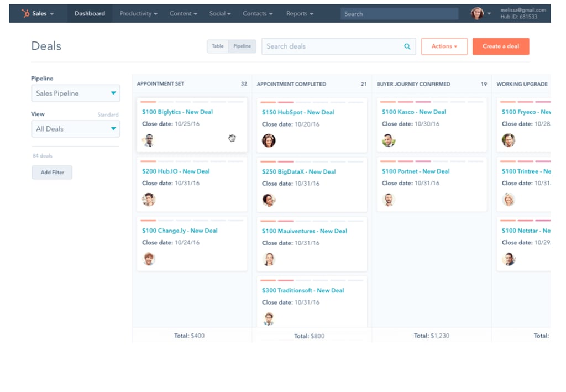Switch to Pipeline view
The width and height of the screenshot is (566, 392).
pyautogui.click(x=242, y=46)
